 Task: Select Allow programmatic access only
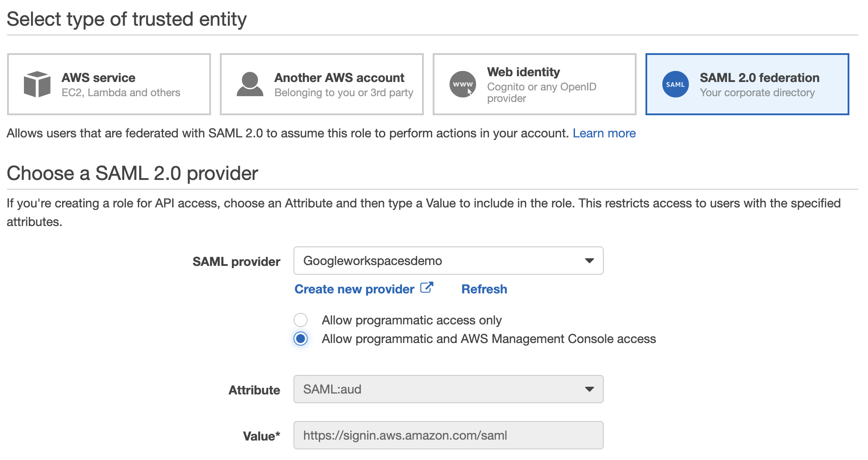tap(301, 320)
